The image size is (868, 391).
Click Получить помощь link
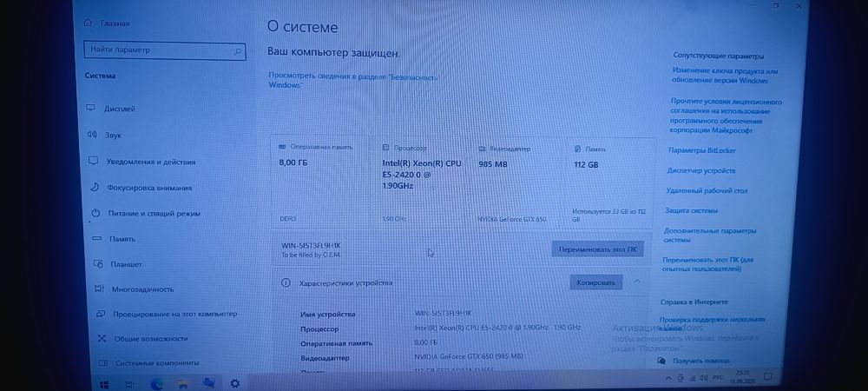point(701,361)
